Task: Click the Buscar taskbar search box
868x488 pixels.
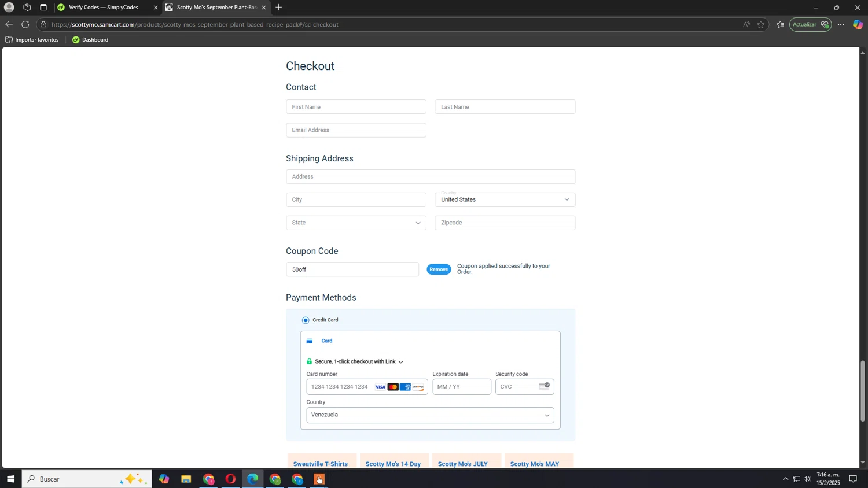Action: pyautogui.click(x=87, y=479)
